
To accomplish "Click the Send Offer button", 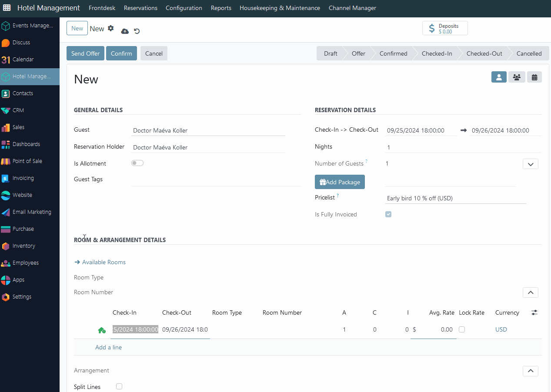I will point(85,53).
